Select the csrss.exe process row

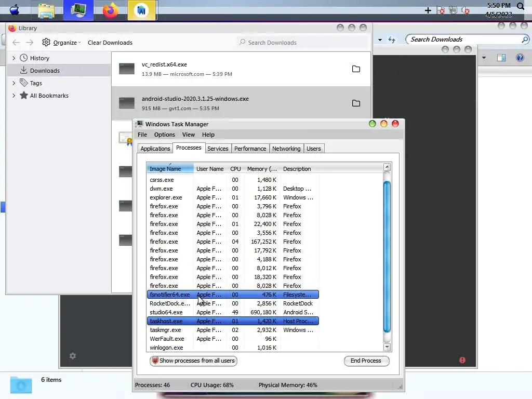(x=233, y=180)
